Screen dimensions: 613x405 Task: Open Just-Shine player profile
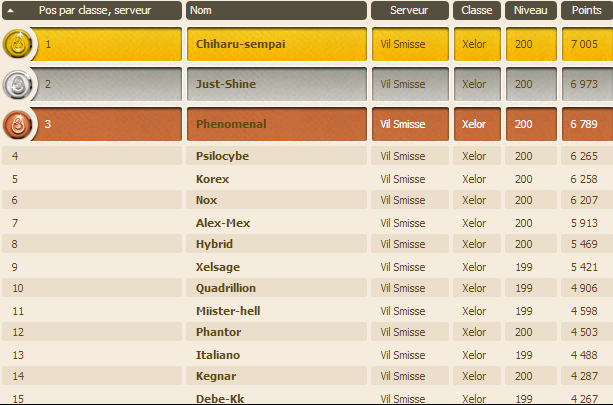(x=226, y=84)
